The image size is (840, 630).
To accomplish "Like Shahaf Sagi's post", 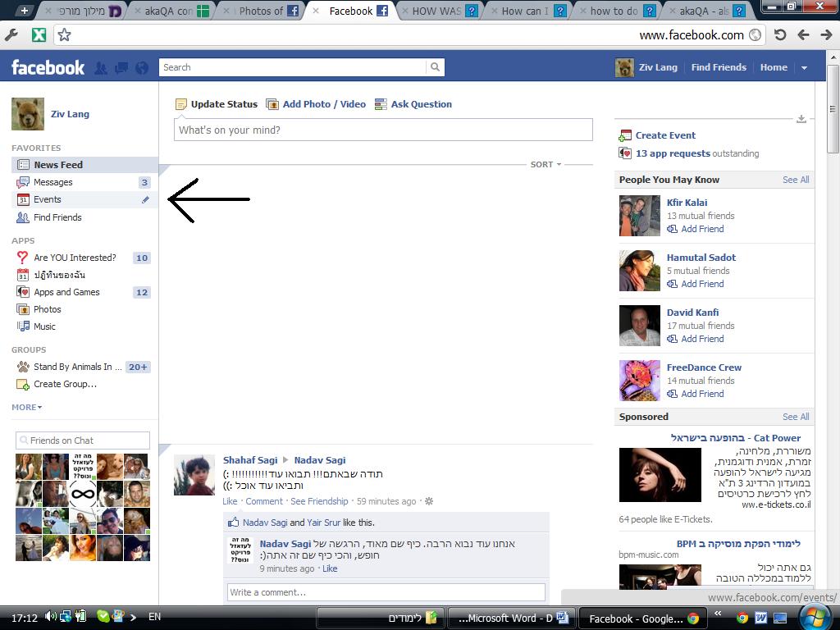I will [x=230, y=501].
